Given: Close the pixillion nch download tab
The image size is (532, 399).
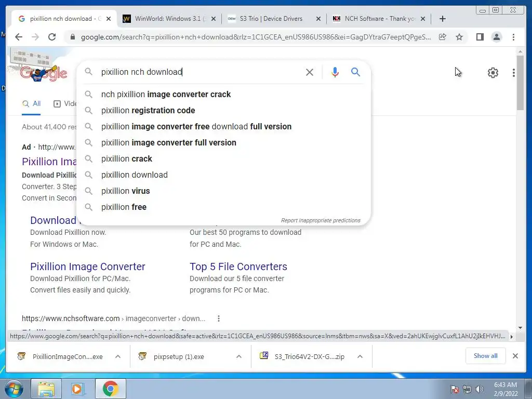Looking at the screenshot, I should click(109, 19).
